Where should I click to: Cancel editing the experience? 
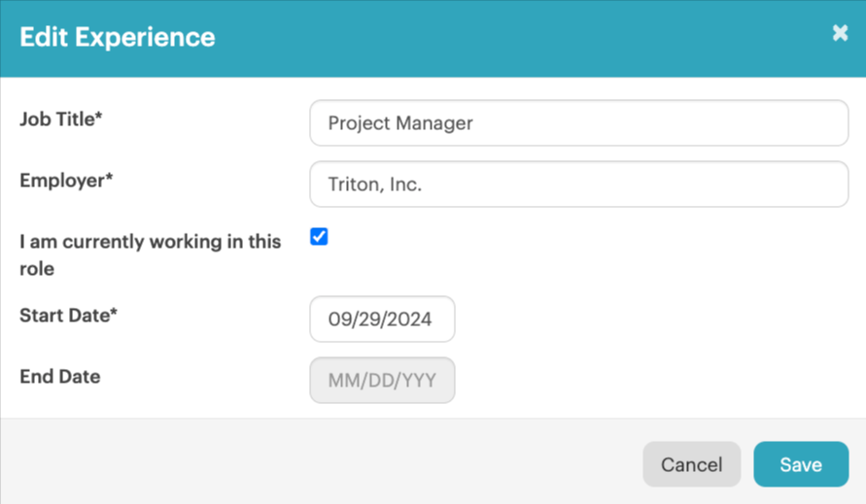click(x=691, y=464)
